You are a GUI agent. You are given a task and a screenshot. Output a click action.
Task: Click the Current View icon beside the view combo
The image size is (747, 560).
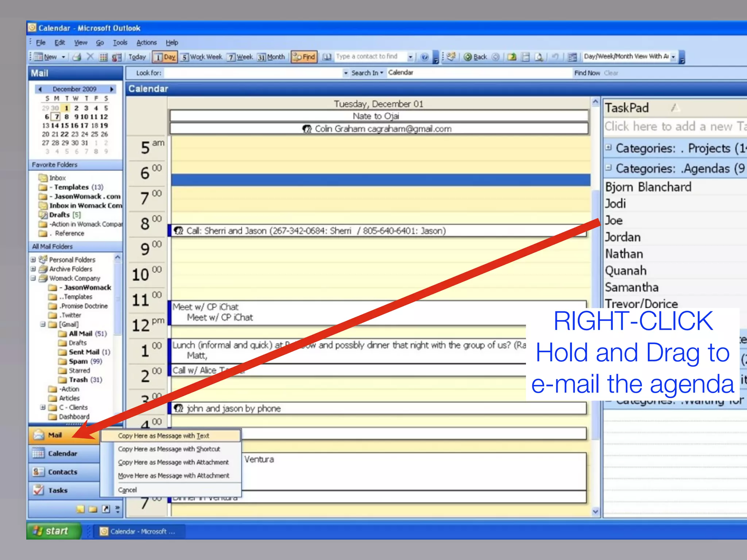click(572, 57)
